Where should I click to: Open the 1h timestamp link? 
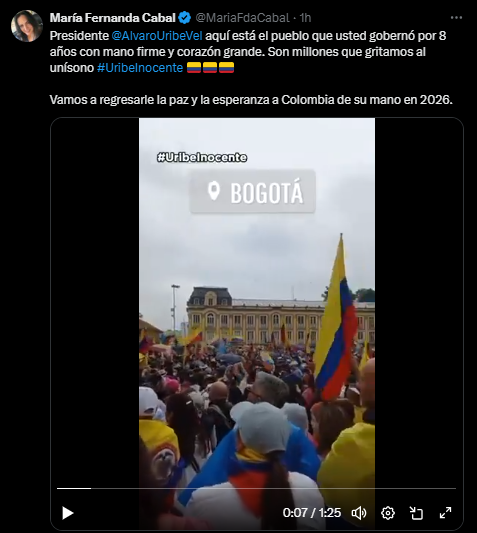click(305, 18)
